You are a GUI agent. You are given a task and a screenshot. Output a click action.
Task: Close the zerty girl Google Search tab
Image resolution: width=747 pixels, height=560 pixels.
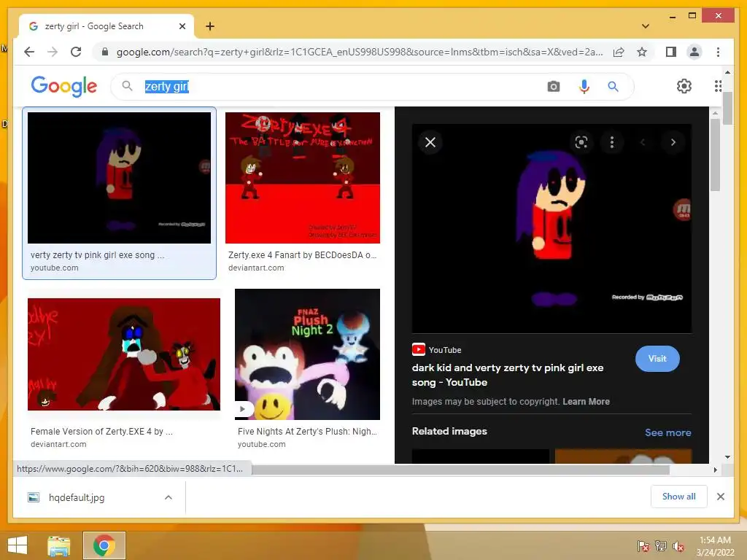tap(182, 26)
